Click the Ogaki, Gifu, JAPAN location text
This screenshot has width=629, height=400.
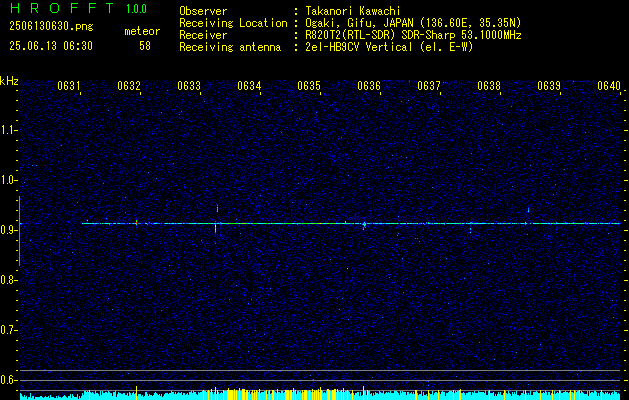coord(413,23)
